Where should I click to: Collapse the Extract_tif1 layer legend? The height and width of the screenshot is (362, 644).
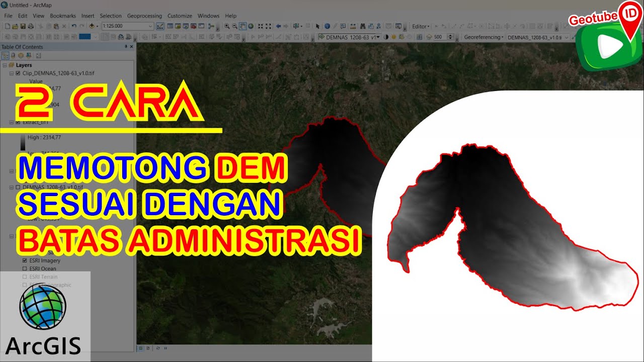(x=12, y=122)
